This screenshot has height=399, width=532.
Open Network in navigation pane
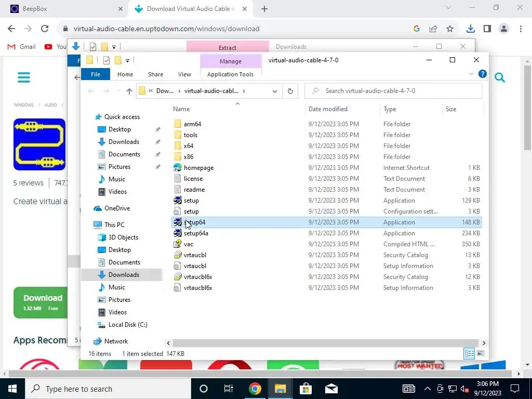[116, 341]
